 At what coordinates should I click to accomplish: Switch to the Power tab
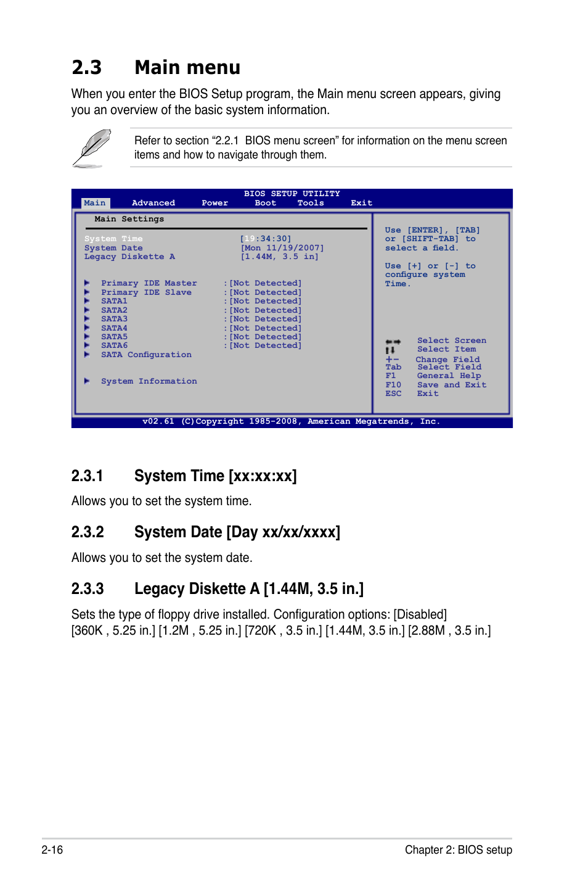pos(214,203)
